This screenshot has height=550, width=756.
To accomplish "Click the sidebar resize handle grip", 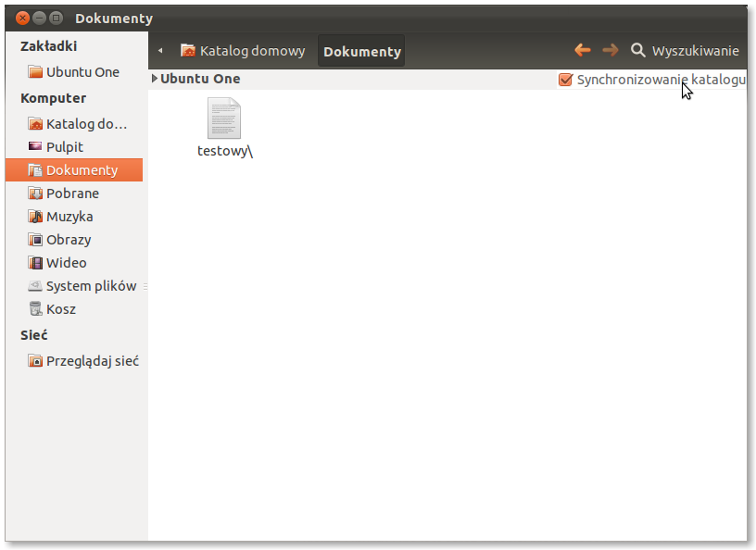I will click(145, 286).
